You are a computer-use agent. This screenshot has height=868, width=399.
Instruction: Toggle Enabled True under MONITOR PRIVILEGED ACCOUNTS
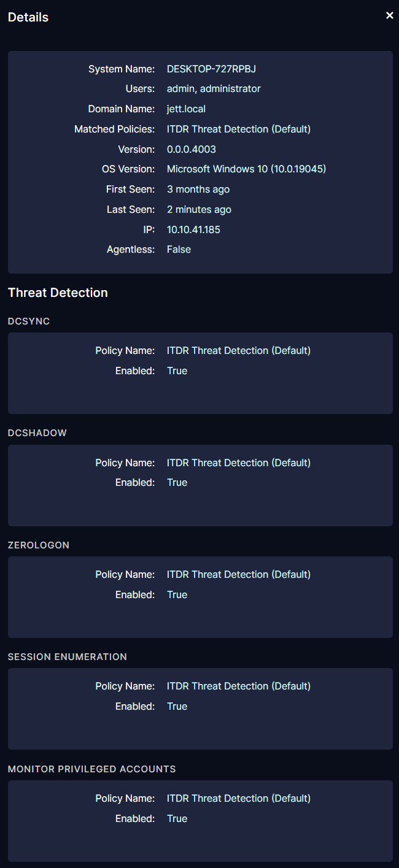[177, 818]
